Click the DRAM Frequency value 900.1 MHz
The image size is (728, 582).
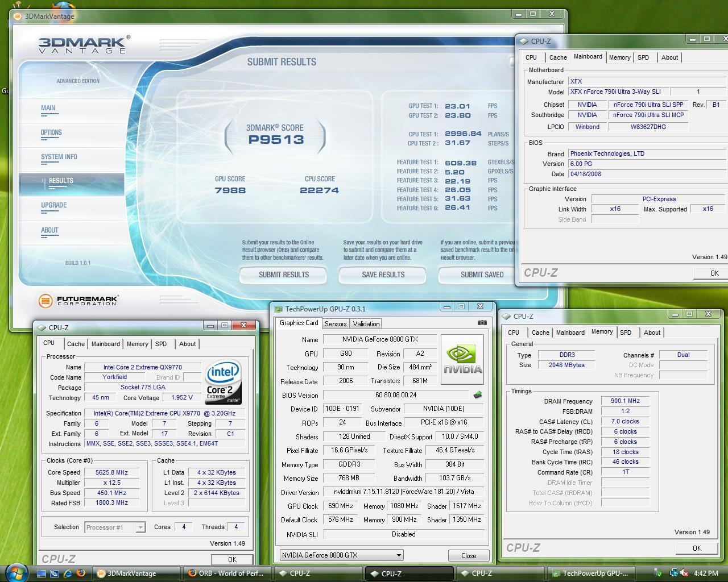point(625,401)
